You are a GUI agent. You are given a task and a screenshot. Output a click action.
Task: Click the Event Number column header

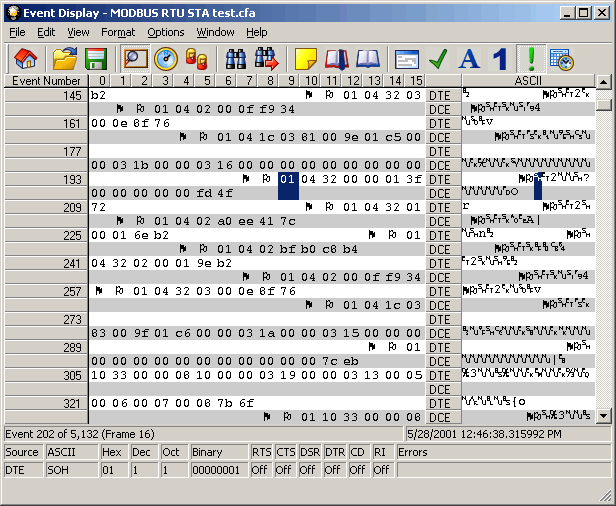(x=45, y=80)
